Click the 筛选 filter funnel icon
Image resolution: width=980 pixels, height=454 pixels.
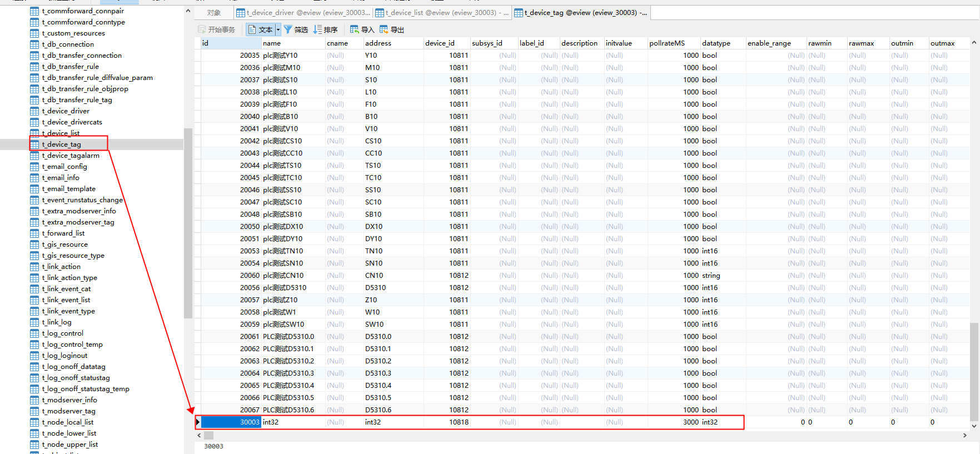point(288,29)
